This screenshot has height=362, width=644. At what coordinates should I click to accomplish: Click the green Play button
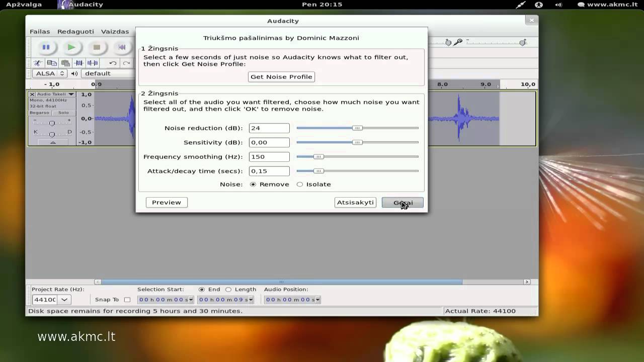71,47
